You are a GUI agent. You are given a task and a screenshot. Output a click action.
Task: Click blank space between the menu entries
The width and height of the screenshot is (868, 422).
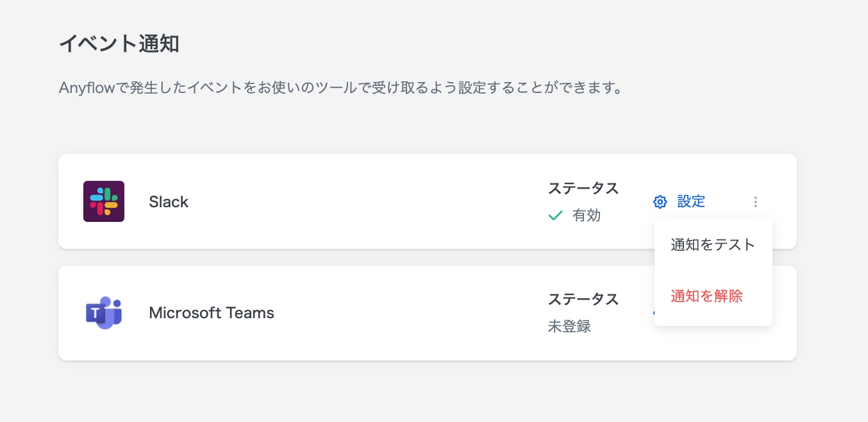click(x=713, y=270)
